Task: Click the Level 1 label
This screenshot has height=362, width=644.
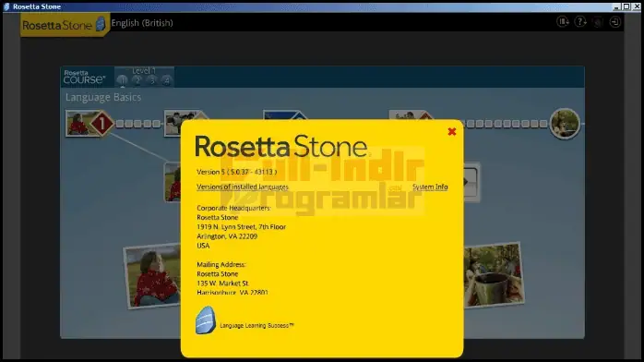Action: pos(144,71)
